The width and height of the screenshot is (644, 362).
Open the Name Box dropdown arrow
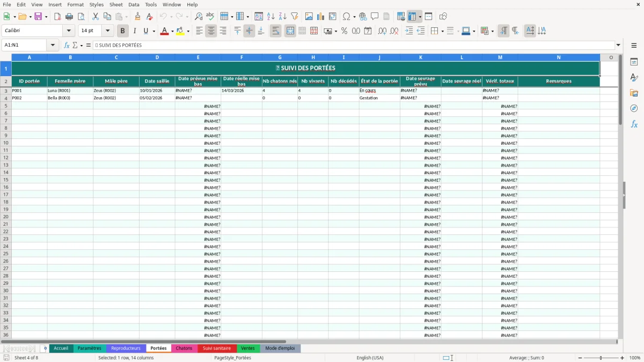(53, 45)
